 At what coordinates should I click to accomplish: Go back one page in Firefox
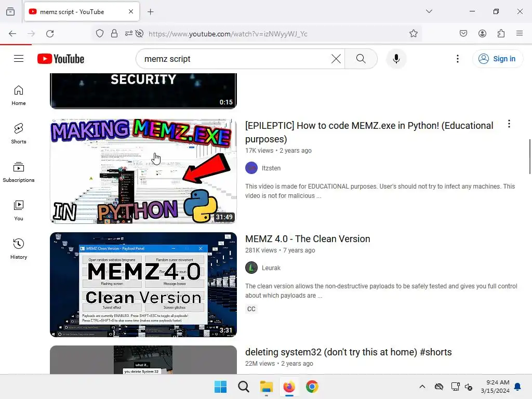(x=12, y=34)
